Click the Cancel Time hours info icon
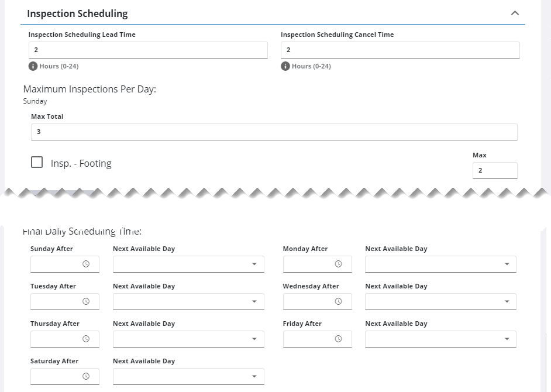The image size is (551, 392). tap(285, 66)
